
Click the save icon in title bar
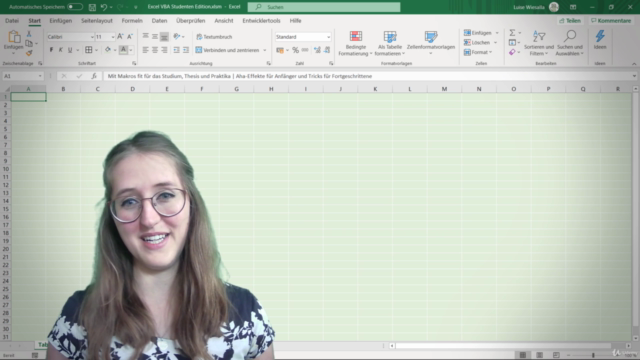[x=92, y=7]
